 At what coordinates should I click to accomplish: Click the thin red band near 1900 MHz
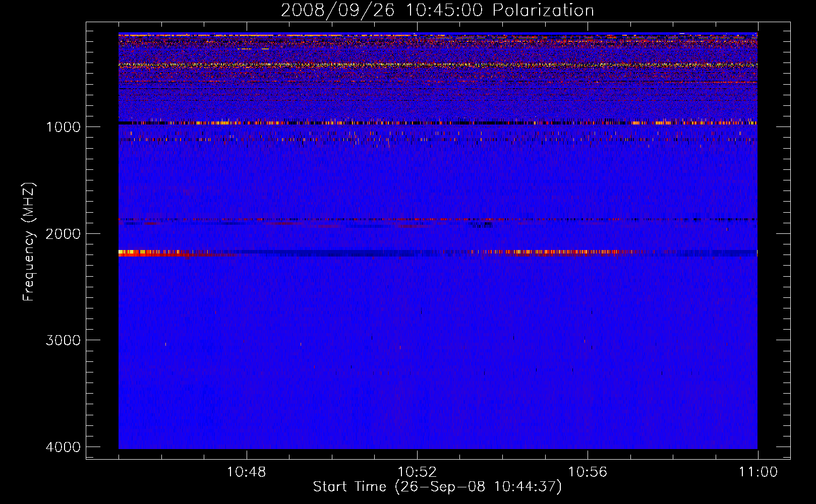point(438,220)
